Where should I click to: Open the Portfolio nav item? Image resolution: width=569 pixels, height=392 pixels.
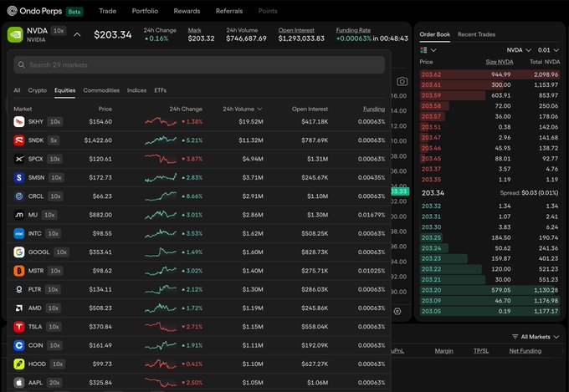tap(145, 11)
